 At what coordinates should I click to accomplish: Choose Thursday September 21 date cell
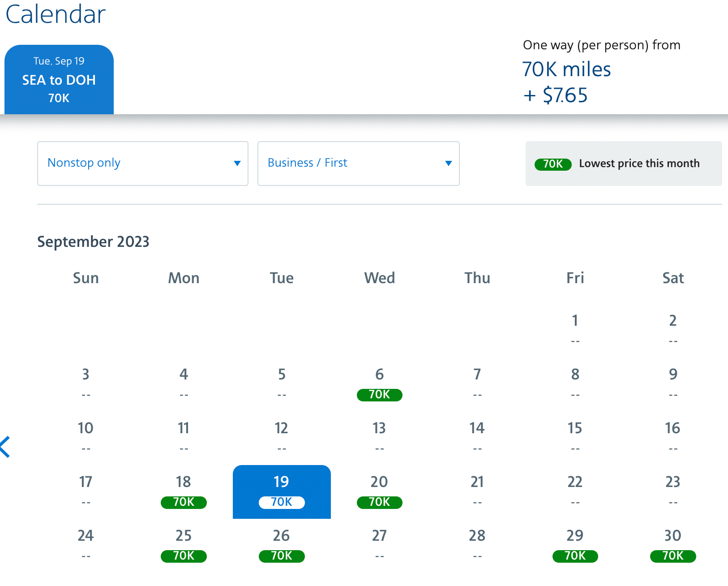[x=477, y=491]
